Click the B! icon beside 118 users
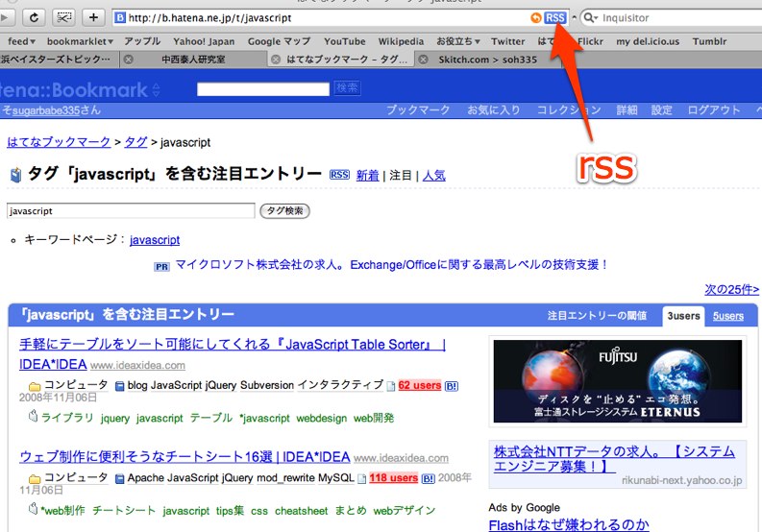The image size is (762, 532). tap(429, 478)
